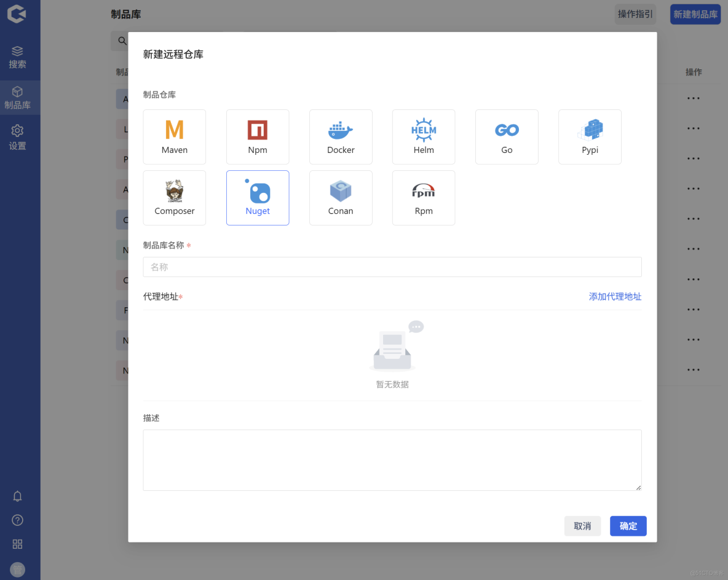The width and height of the screenshot is (728, 580).
Task: Open the notification bell in the sidebar
Action: tap(17, 496)
